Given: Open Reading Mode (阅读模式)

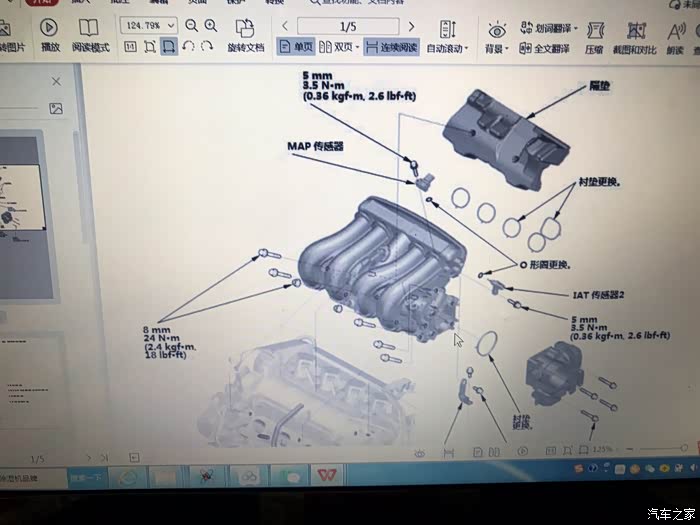Looking at the screenshot, I should pos(90,28).
